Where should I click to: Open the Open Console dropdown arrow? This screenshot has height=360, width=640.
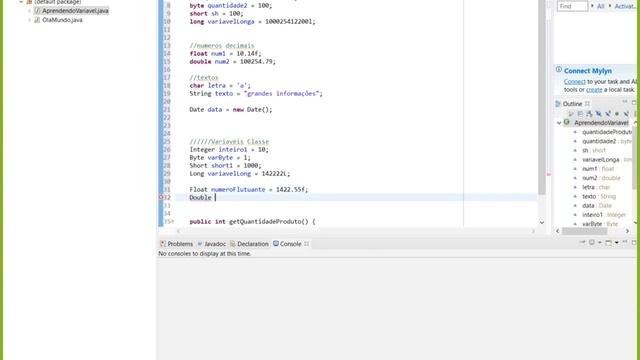[616, 242]
